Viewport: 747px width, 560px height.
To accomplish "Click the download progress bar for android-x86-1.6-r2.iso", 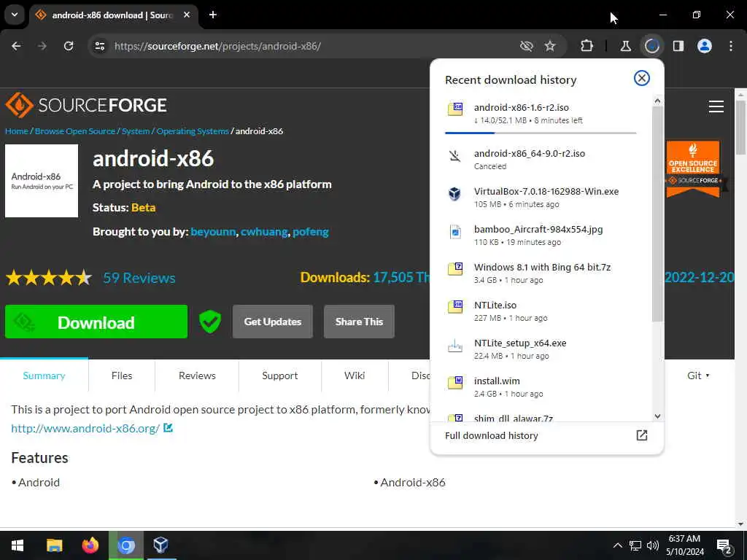I will 541,133.
